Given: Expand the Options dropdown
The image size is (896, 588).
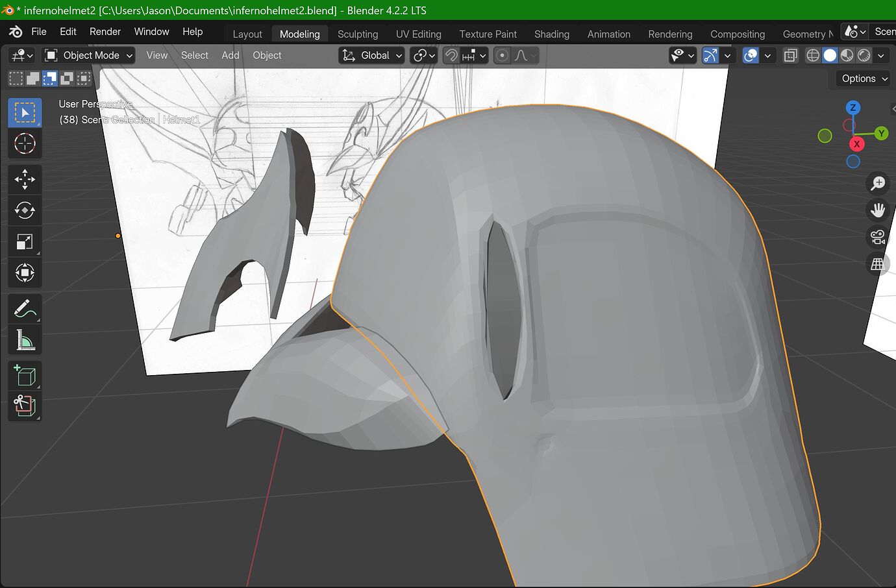Looking at the screenshot, I should (864, 79).
